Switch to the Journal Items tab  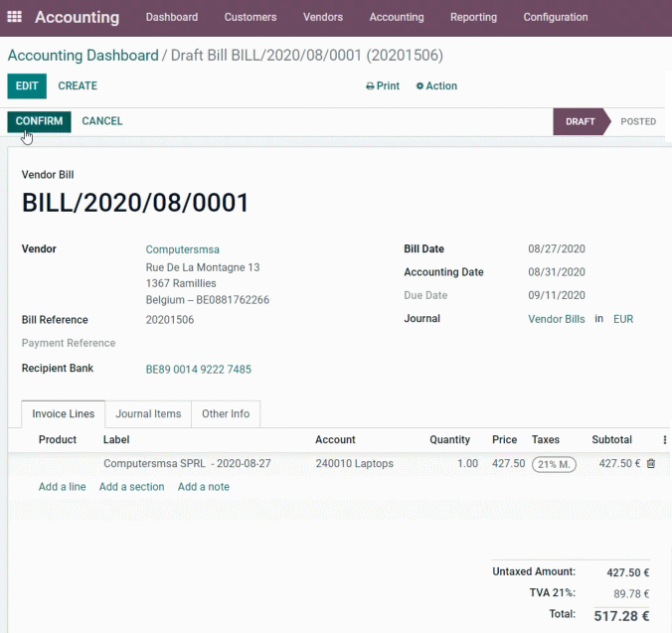point(148,413)
